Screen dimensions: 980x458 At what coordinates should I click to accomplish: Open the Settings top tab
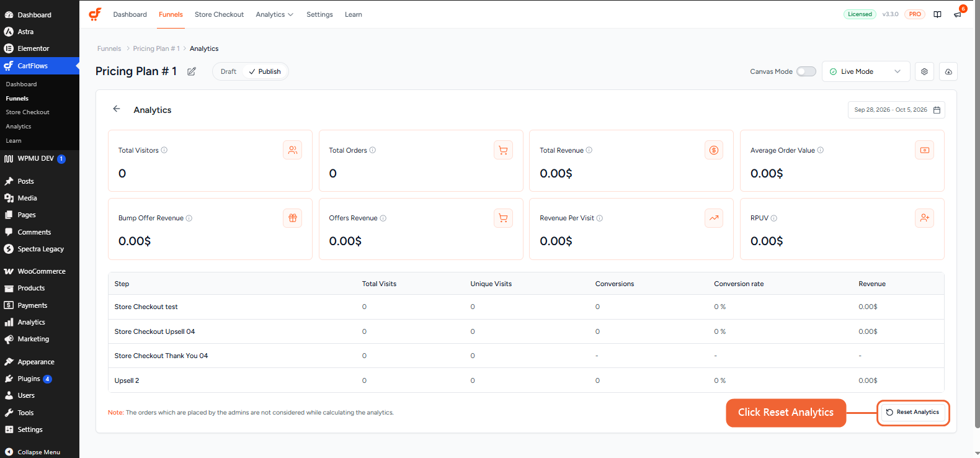click(x=319, y=14)
